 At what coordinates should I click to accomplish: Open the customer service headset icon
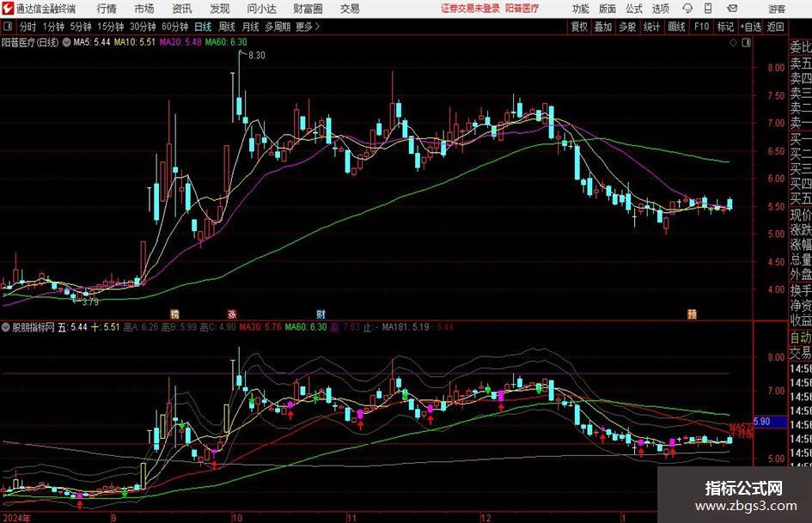click(687, 9)
